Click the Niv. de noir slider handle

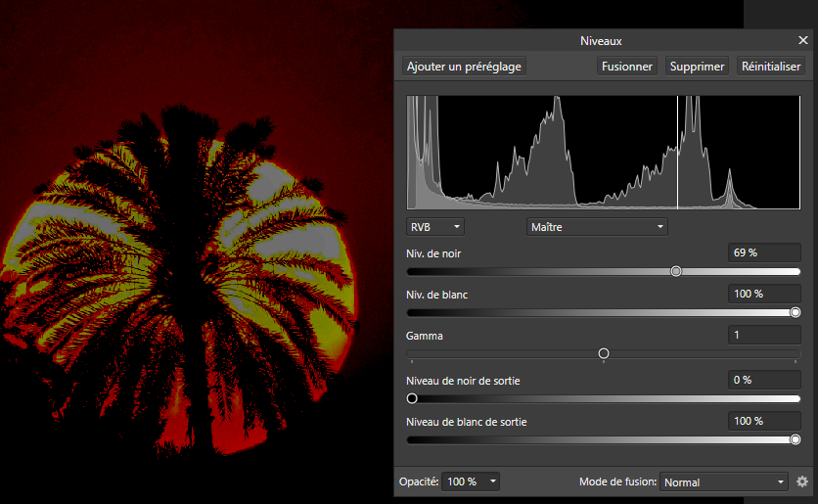tap(675, 271)
